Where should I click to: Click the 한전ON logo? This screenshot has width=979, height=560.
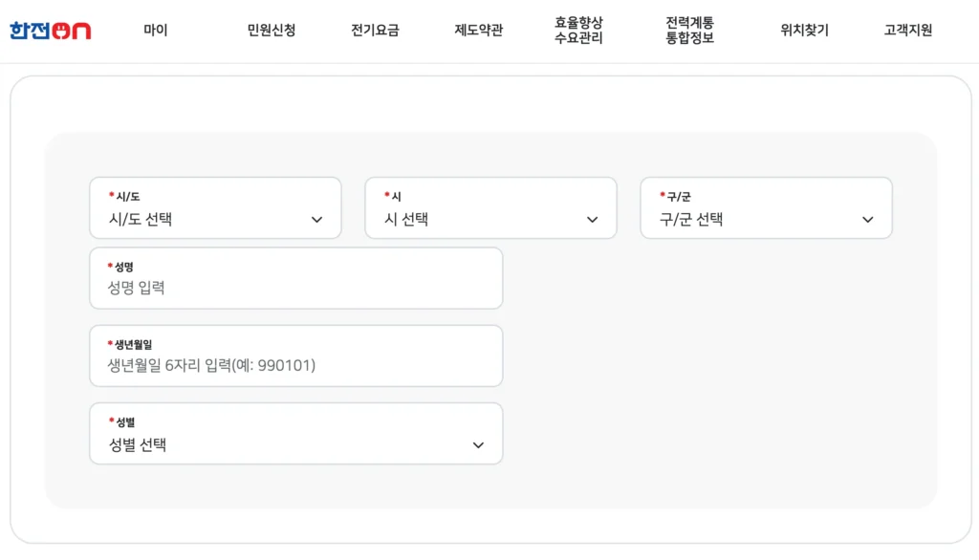(49, 30)
